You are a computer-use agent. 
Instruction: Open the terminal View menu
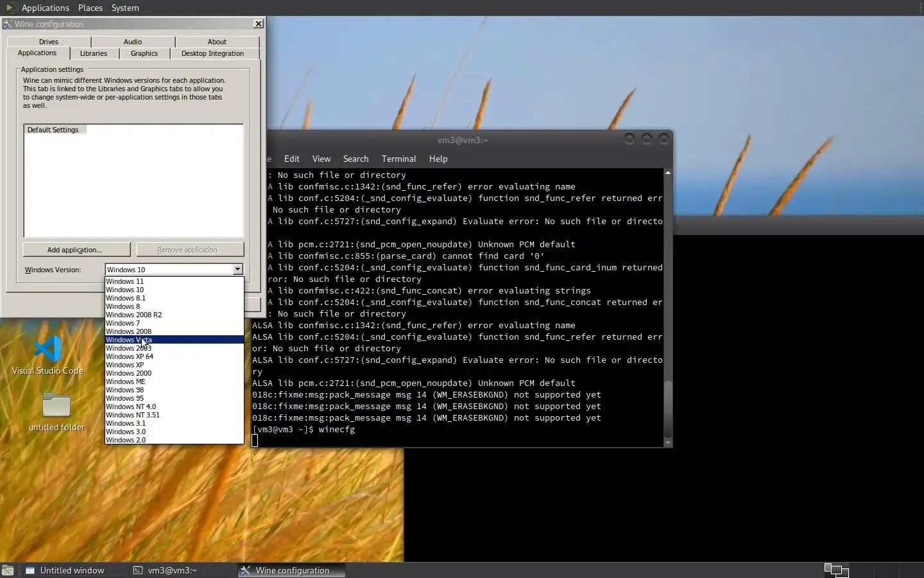321,159
